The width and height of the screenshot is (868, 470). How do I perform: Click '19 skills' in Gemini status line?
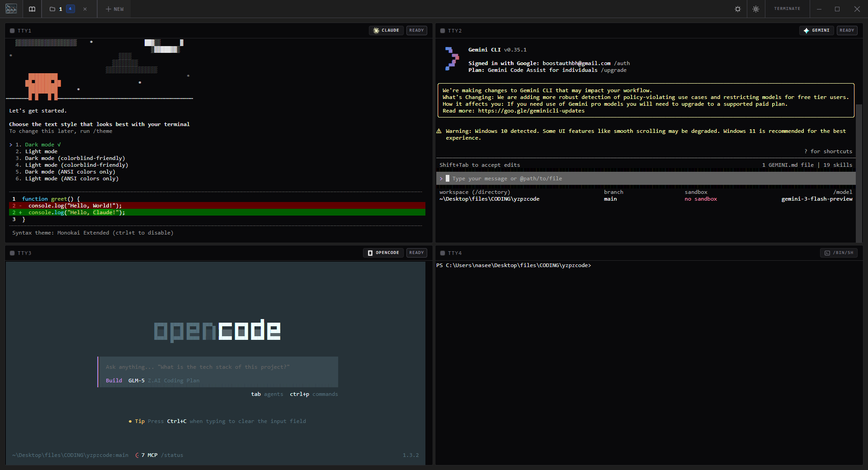(x=838, y=165)
